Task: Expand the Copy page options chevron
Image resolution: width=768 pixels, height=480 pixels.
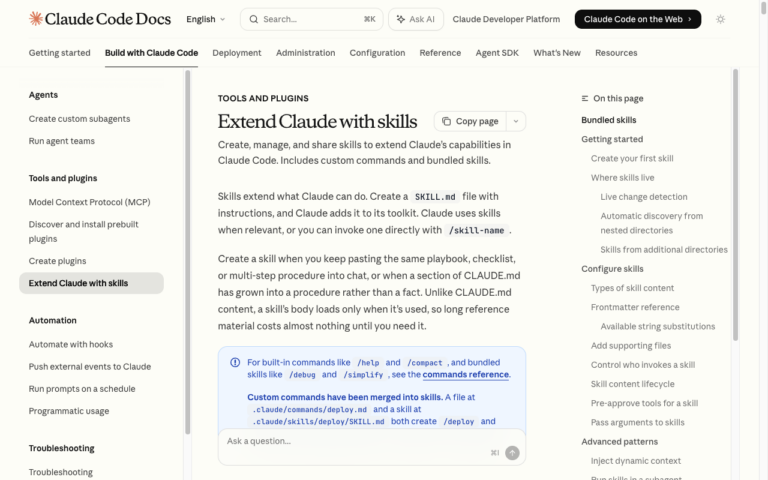Action: 516,121
